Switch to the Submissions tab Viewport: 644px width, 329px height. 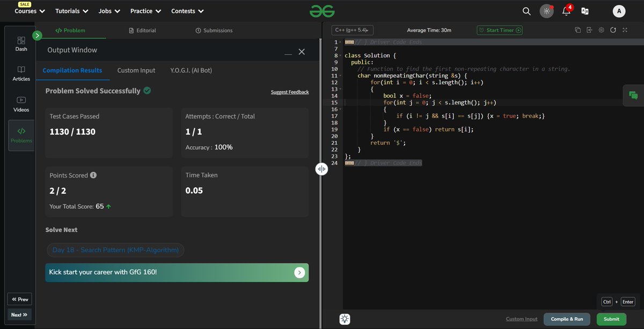click(x=214, y=31)
